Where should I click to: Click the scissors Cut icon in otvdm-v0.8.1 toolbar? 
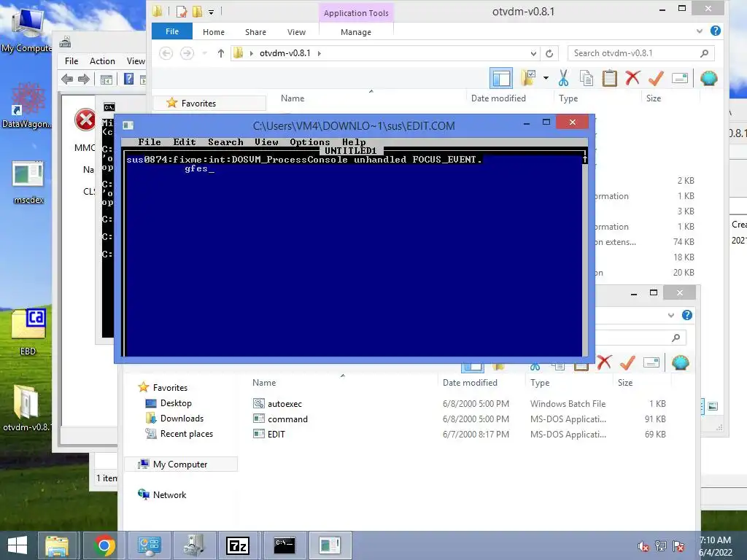(x=564, y=77)
